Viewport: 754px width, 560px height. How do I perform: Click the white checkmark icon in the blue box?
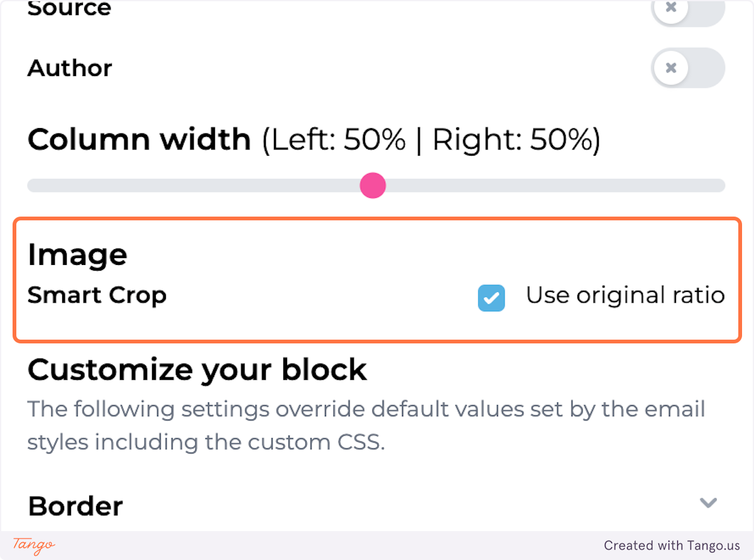click(491, 298)
